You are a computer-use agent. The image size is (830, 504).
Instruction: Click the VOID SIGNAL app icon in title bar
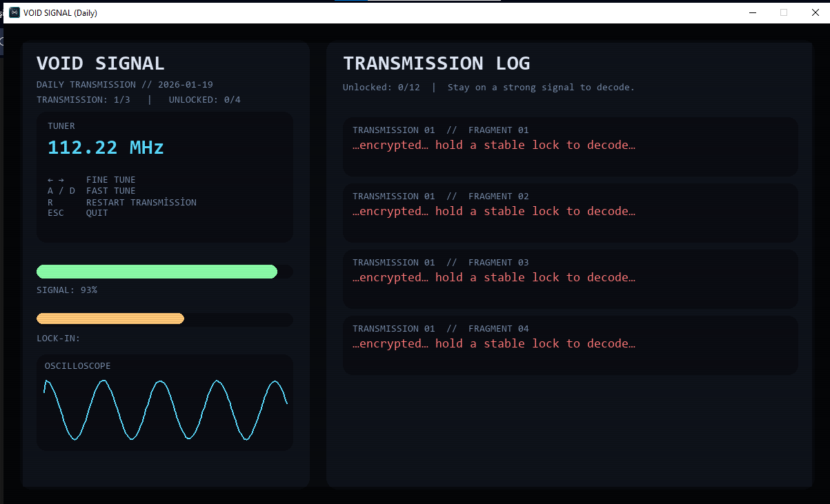[x=14, y=12]
